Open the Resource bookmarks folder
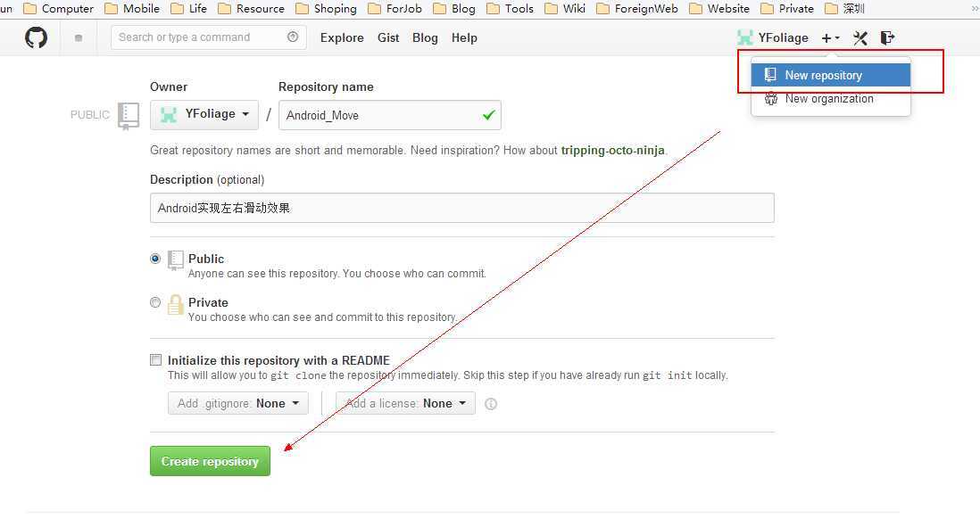Viewport: 980px width, 527px height. [251, 9]
